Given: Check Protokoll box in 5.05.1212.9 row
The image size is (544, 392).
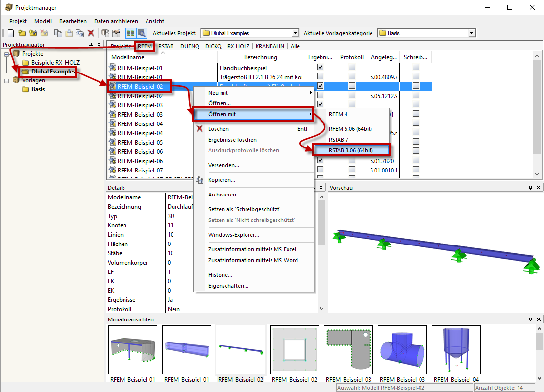Looking at the screenshot, I should pyautogui.click(x=352, y=95).
